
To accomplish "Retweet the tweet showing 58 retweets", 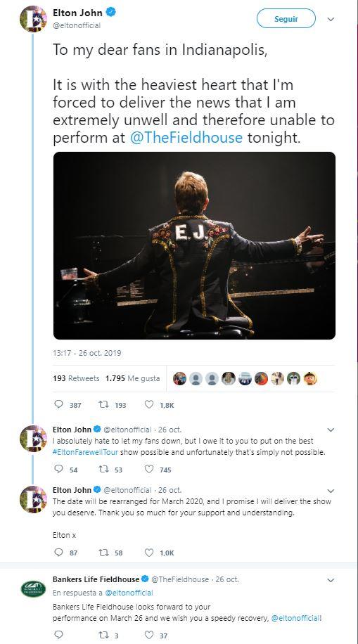I will (x=103, y=553).
